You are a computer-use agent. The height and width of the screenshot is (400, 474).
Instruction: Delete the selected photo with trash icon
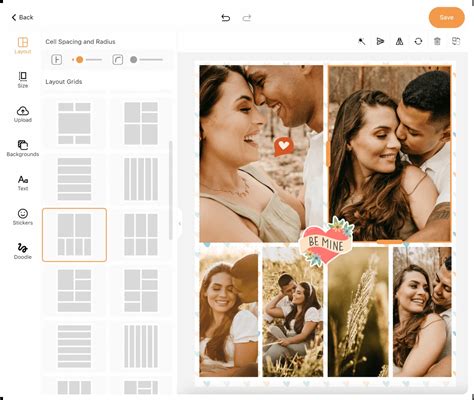tap(437, 42)
